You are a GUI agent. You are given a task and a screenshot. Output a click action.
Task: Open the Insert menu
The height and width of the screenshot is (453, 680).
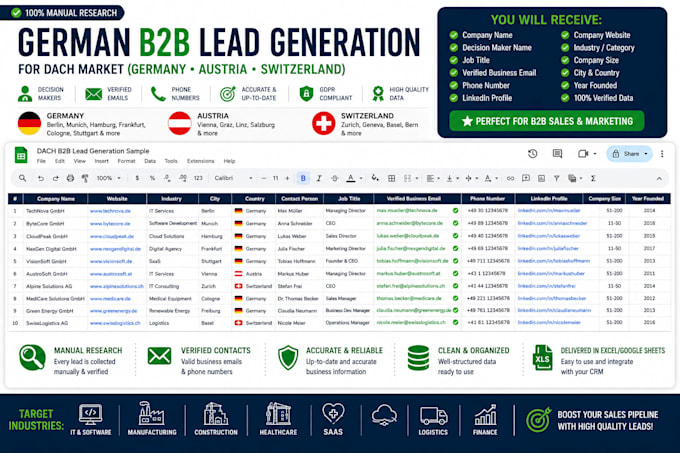click(101, 161)
